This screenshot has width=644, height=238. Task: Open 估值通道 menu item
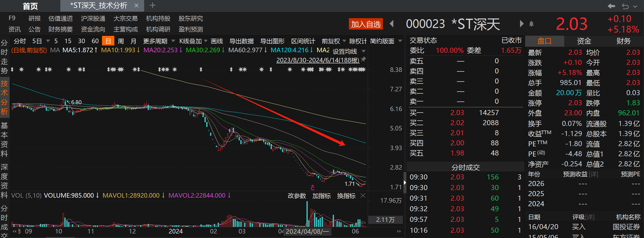pos(61,18)
